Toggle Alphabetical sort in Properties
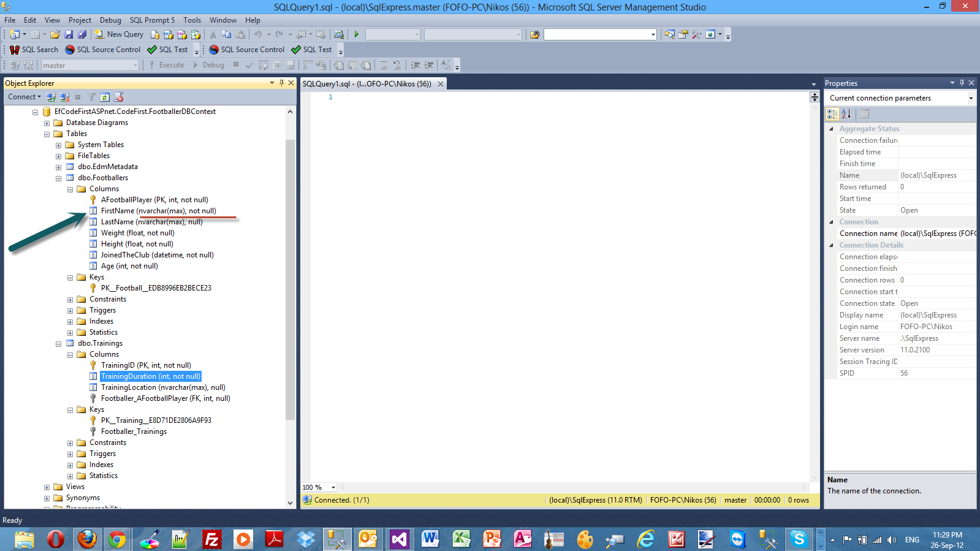 pos(846,114)
